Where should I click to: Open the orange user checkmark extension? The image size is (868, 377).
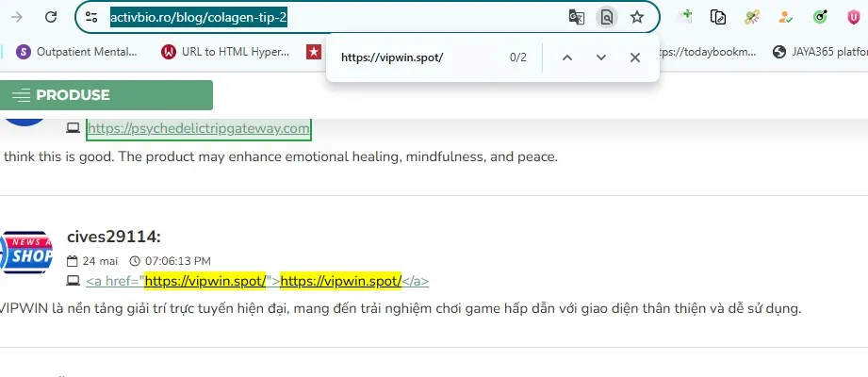(785, 17)
